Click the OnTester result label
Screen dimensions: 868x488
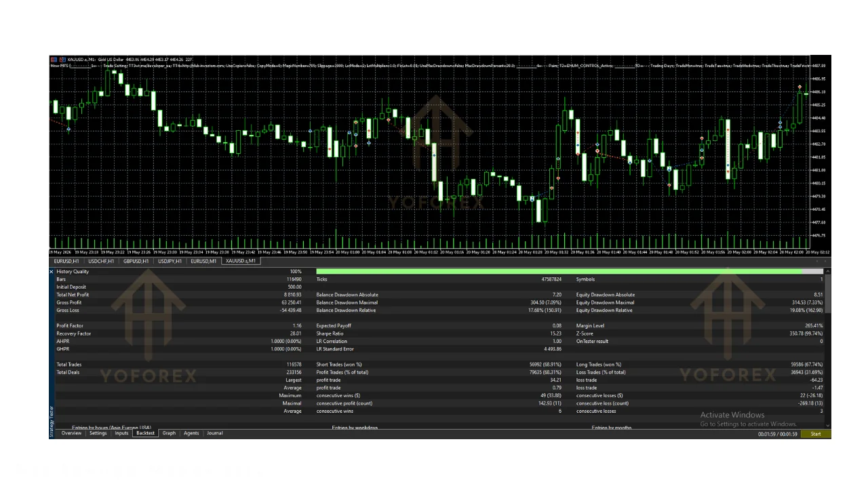(x=593, y=342)
